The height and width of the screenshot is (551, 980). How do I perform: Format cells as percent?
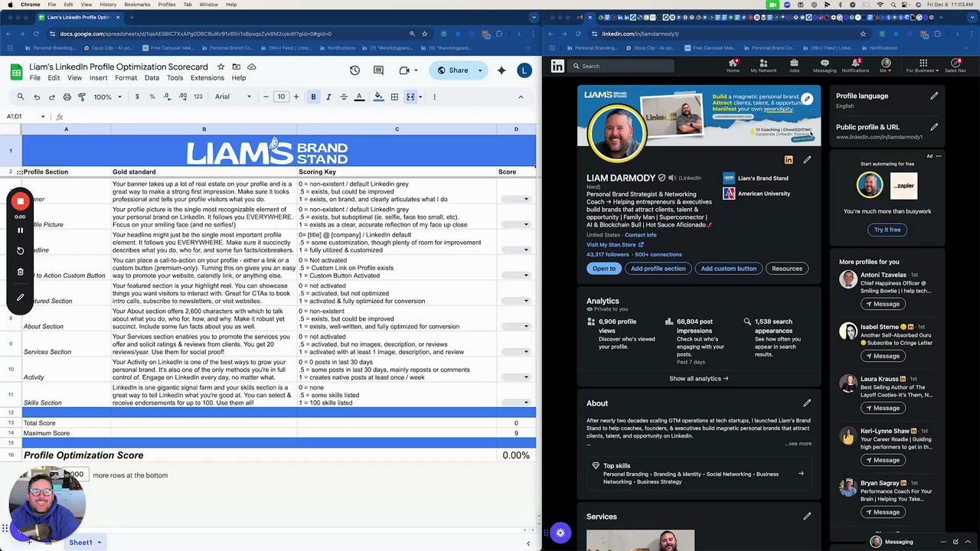coord(152,97)
